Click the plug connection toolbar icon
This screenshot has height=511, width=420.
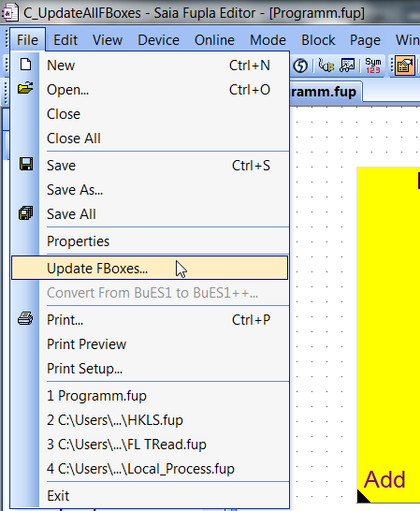[326, 66]
